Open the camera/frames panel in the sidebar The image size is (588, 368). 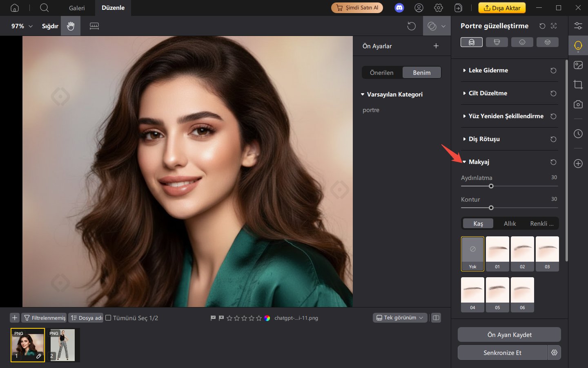pos(578,104)
